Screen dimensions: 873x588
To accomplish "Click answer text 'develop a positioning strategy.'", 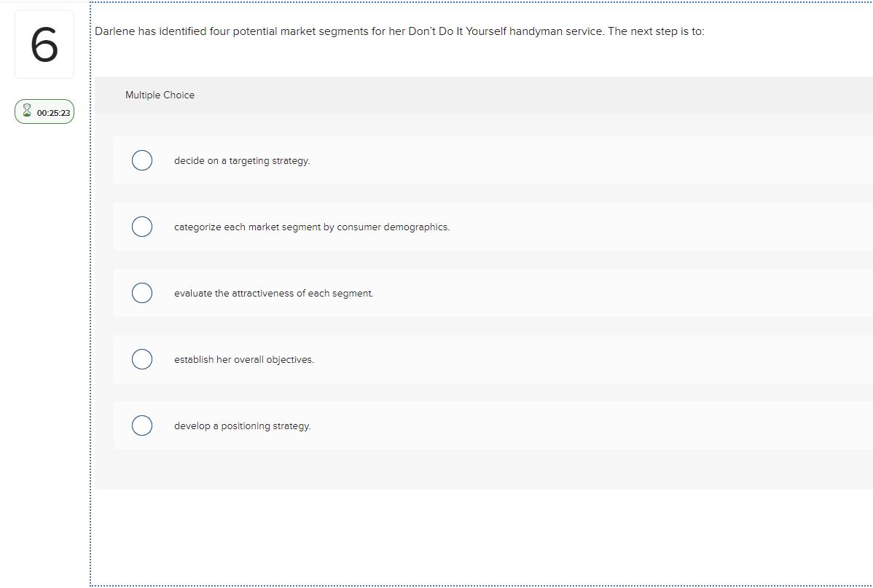I will point(242,426).
